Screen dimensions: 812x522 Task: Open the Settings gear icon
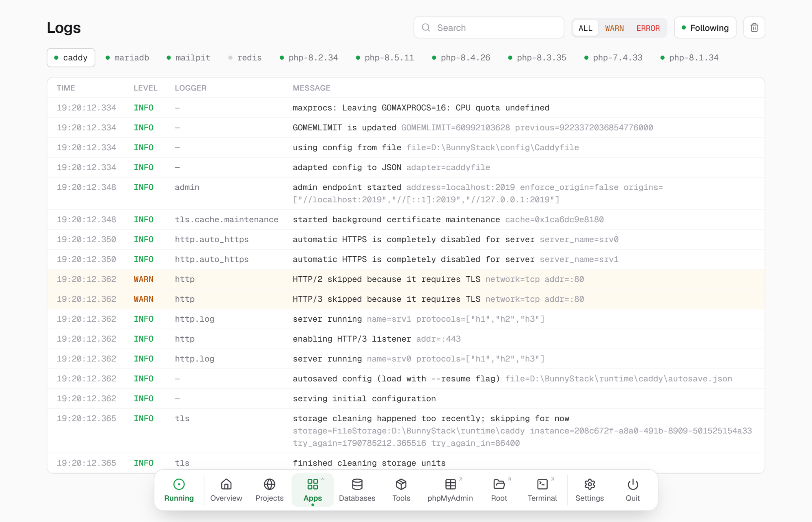click(590, 484)
